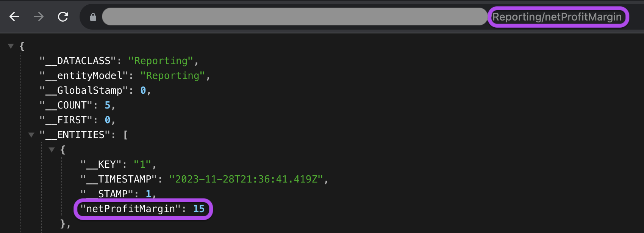
Task: View site security via the lock icon
Action: point(93,17)
